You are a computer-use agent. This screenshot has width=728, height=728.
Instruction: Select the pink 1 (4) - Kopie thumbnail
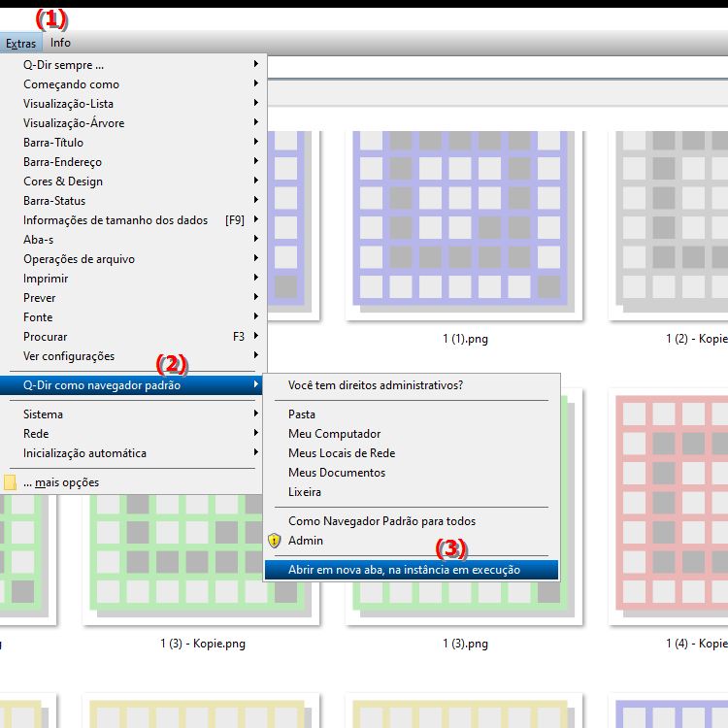669,506
